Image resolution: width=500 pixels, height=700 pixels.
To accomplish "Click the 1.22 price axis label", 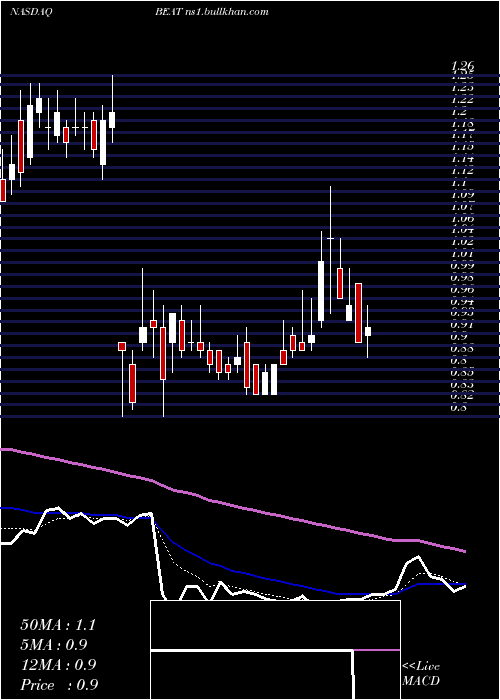I will pos(463,100).
